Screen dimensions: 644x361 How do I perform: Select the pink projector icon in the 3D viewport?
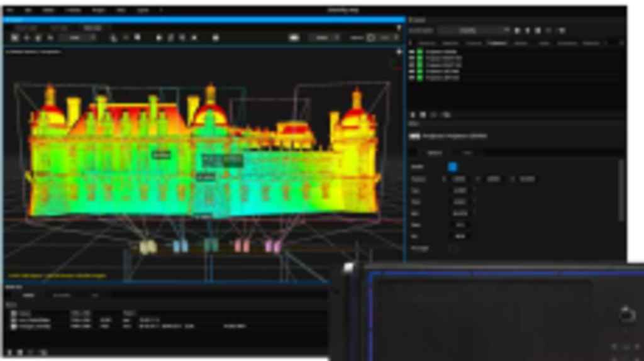click(x=242, y=246)
